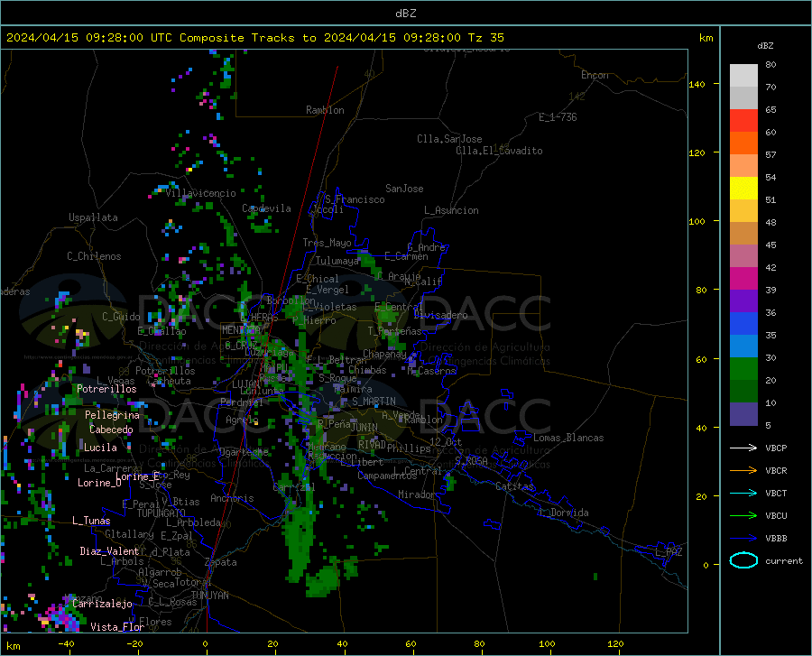812x656 pixels.
Task: Click the Cabecedo map label
Action: [111, 430]
